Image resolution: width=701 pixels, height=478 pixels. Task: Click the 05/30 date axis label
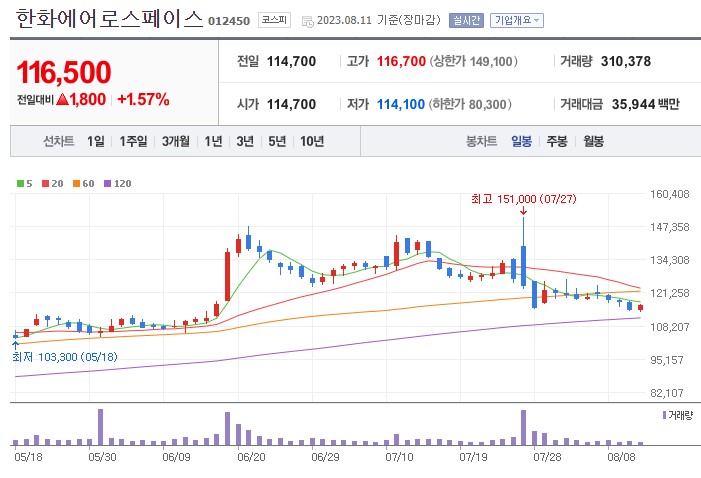click(102, 457)
